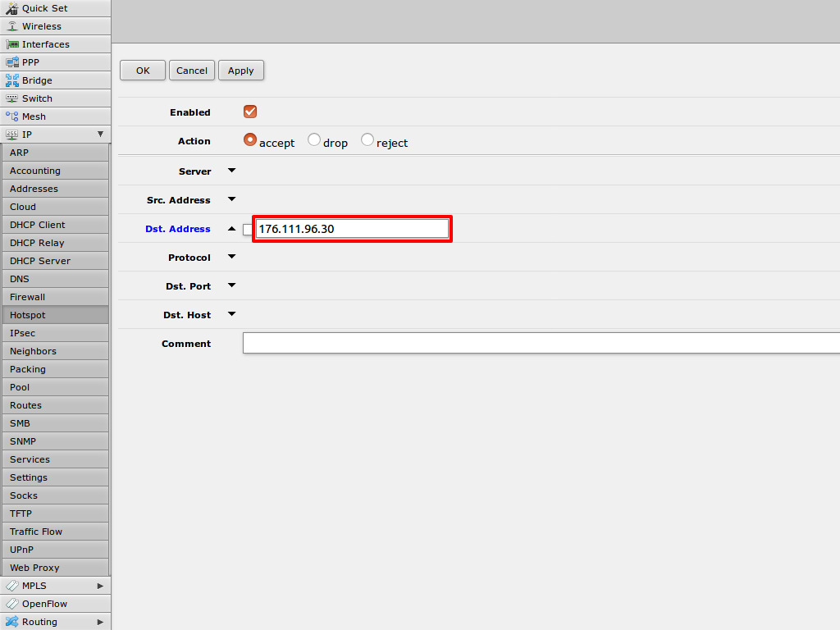Click the Mesh icon in sidebar
The height and width of the screenshot is (630, 840).
click(x=11, y=116)
